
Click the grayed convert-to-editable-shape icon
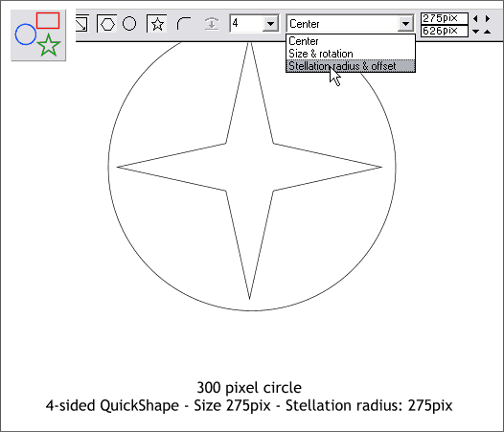[x=212, y=24]
